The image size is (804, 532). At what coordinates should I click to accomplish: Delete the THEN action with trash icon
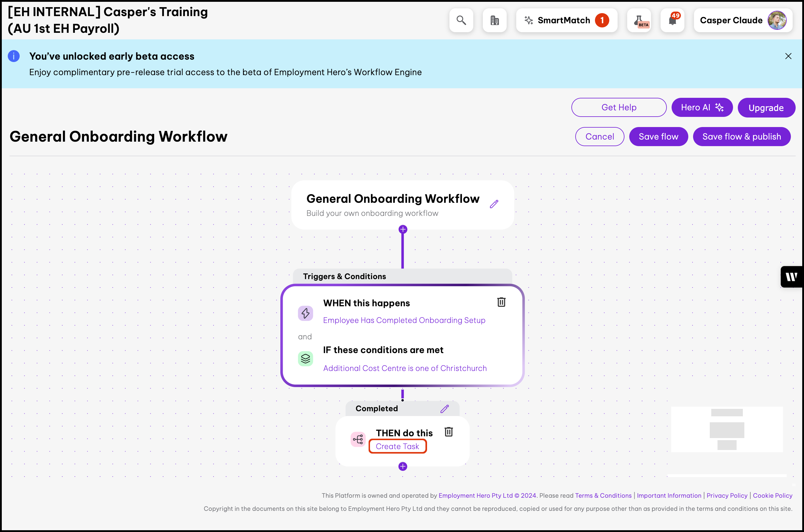(449, 432)
